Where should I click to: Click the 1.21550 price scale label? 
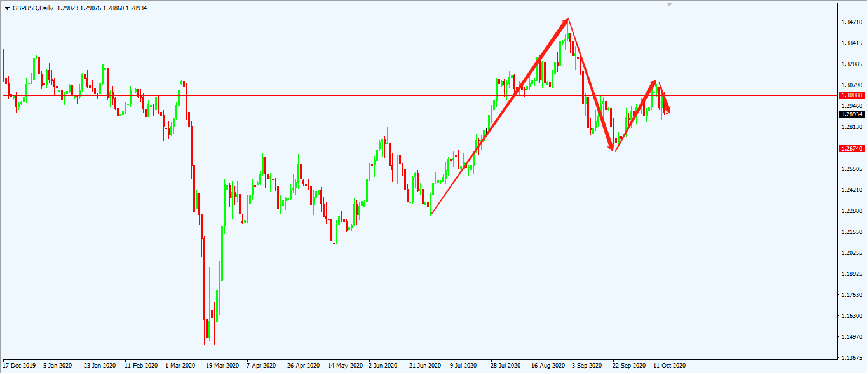851,232
